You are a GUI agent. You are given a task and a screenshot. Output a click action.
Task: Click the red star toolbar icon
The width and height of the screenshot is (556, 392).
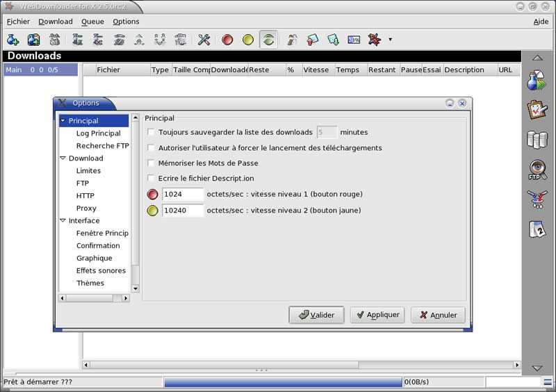click(x=374, y=40)
